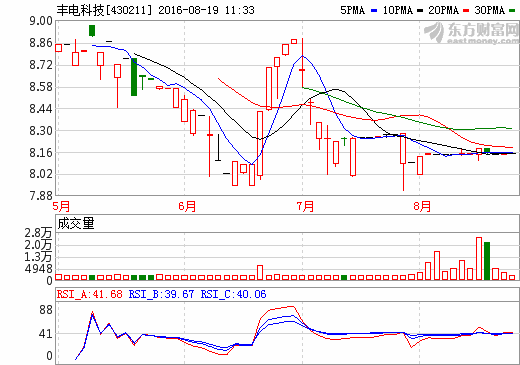The width and height of the screenshot is (520, 365).
Task: Select the 30PMA legend label
Action: coord(489,10)
